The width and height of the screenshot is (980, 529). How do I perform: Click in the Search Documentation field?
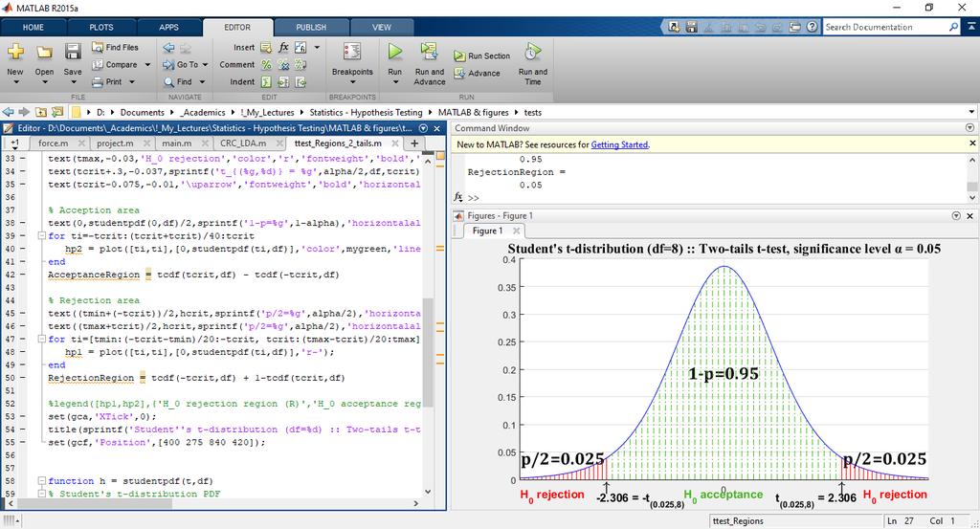click(884, 27)
